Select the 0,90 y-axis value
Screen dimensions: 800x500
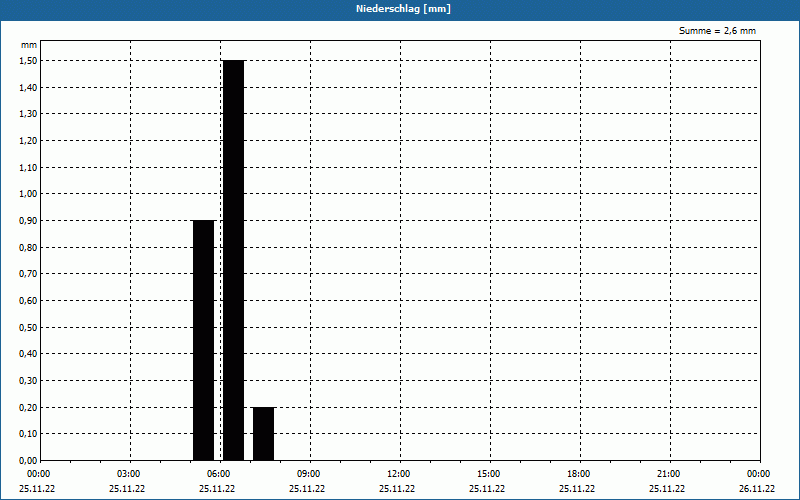28,221
